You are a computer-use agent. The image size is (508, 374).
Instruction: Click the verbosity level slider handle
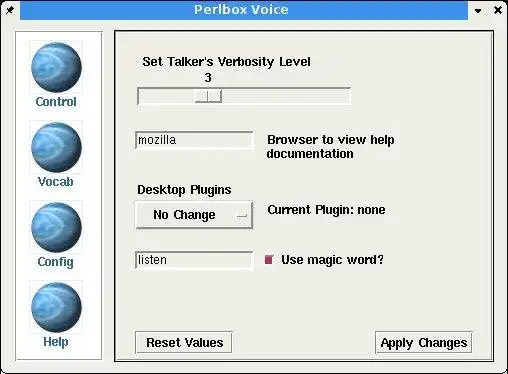tap(208, 96)
